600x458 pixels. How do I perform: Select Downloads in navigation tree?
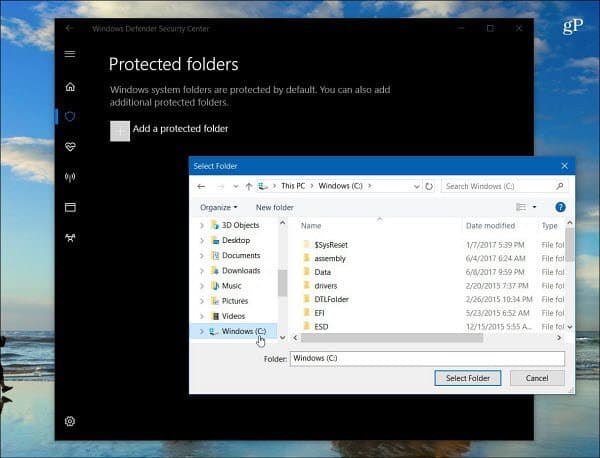[241, 271]
